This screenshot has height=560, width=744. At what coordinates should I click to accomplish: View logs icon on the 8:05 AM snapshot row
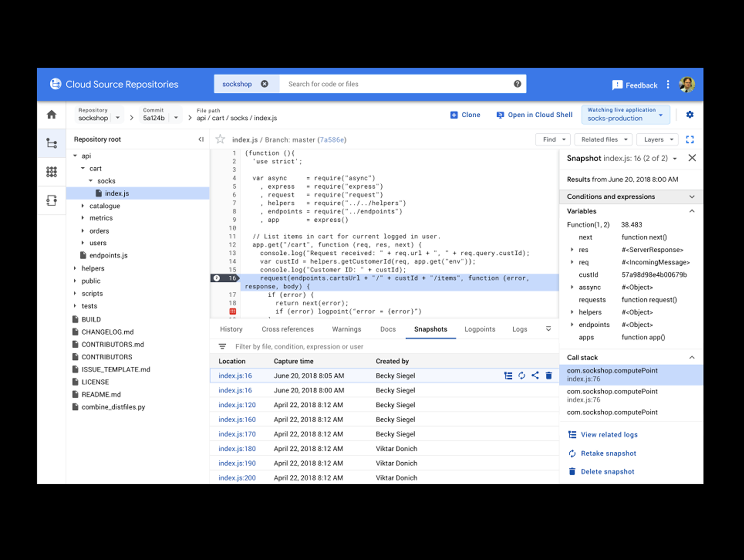(508, 376)
